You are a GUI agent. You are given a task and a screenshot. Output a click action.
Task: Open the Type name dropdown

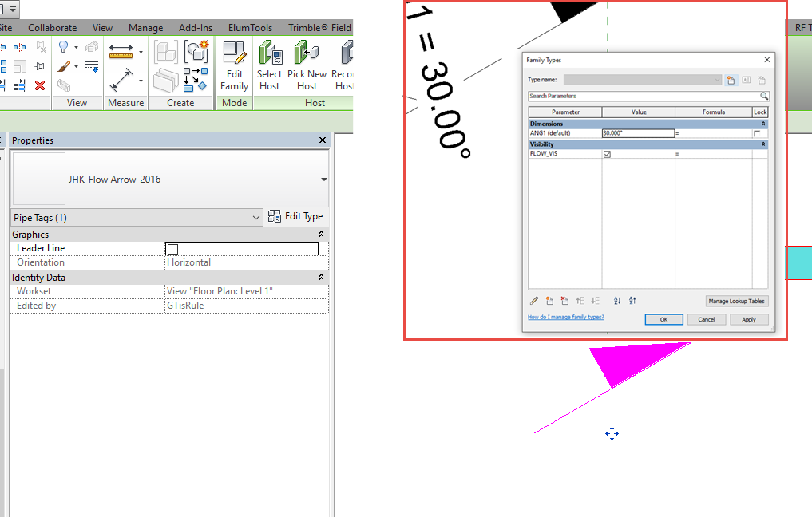[x=718, y=79]
